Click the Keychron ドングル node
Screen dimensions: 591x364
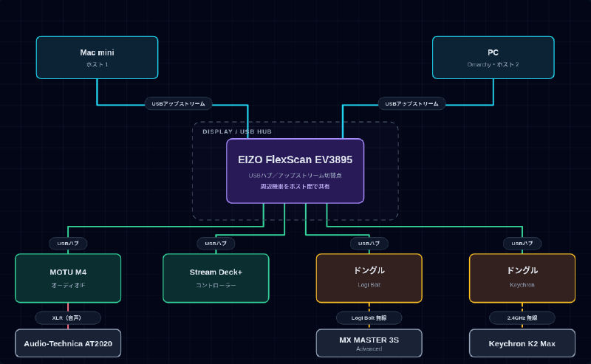coord(522,278)
